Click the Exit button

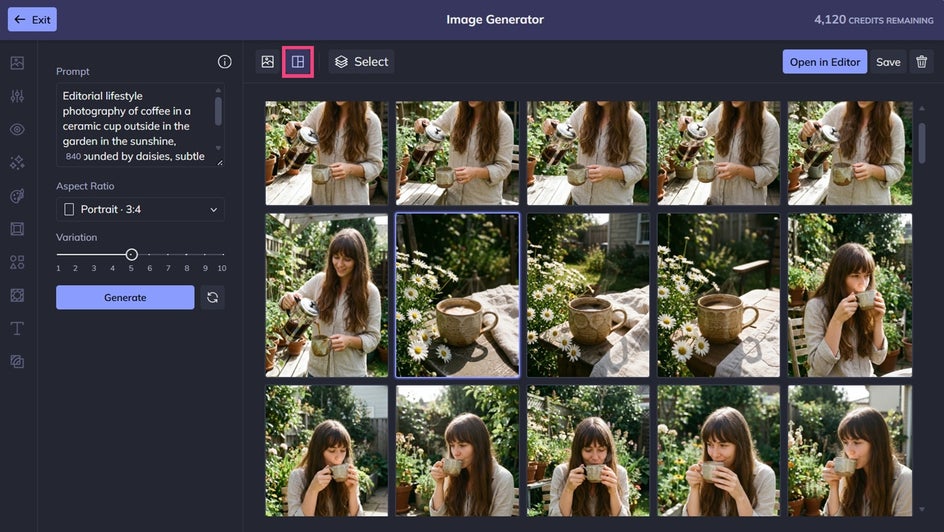tap(32, 19)
